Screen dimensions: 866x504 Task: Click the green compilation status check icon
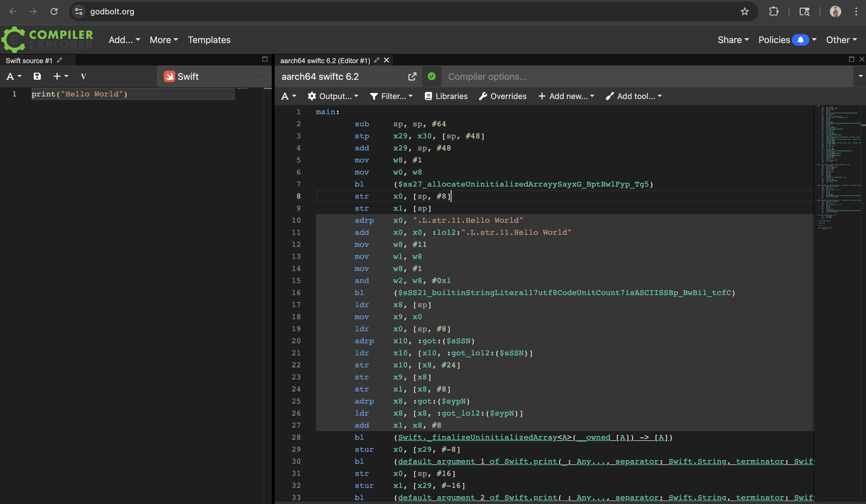point(432,76)
